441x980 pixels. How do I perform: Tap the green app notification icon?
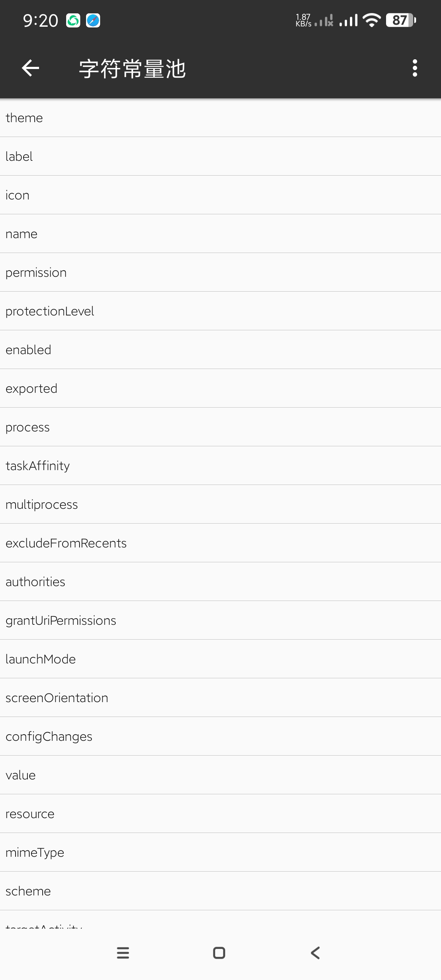(73, 21)
